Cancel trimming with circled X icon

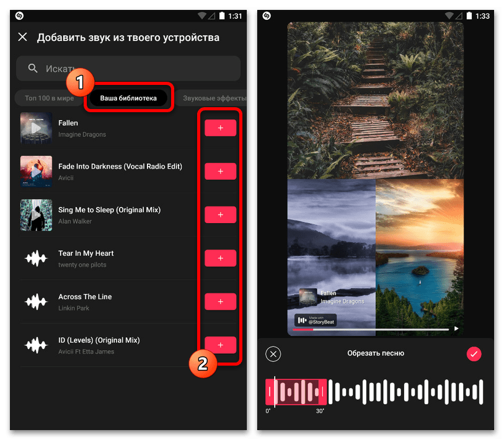273,354
